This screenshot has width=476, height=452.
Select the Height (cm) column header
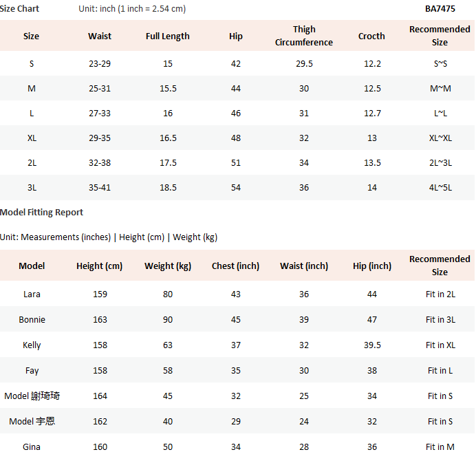coord(100,266)
